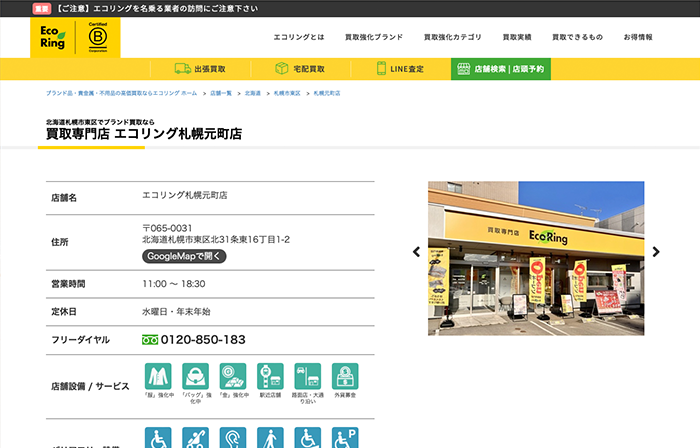
Task: Click the gold bars 「金」強化中 icon
Action: click(x=233, y=376)
